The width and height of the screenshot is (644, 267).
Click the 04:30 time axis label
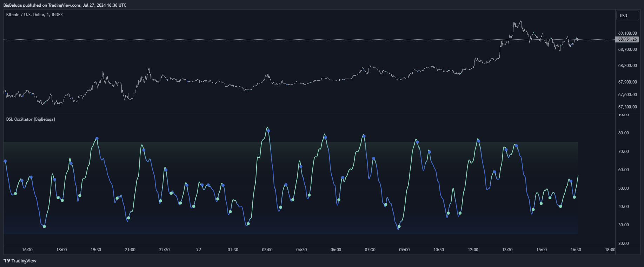pos(302,250)
